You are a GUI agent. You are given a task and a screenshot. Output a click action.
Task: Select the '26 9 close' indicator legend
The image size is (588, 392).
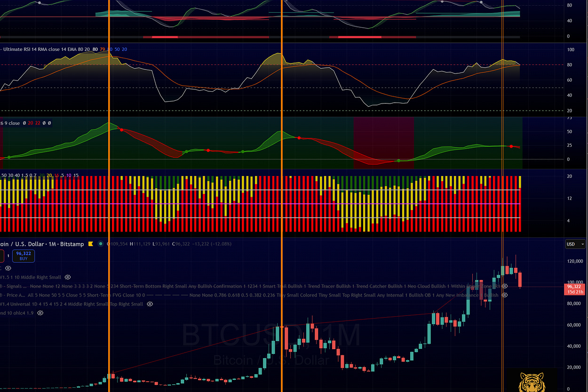[x=10, y=123]
